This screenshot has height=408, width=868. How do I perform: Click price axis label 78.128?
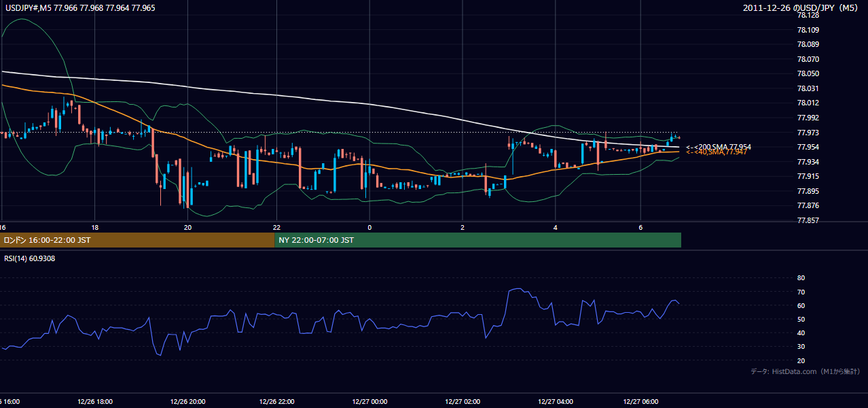click(808, 15)
